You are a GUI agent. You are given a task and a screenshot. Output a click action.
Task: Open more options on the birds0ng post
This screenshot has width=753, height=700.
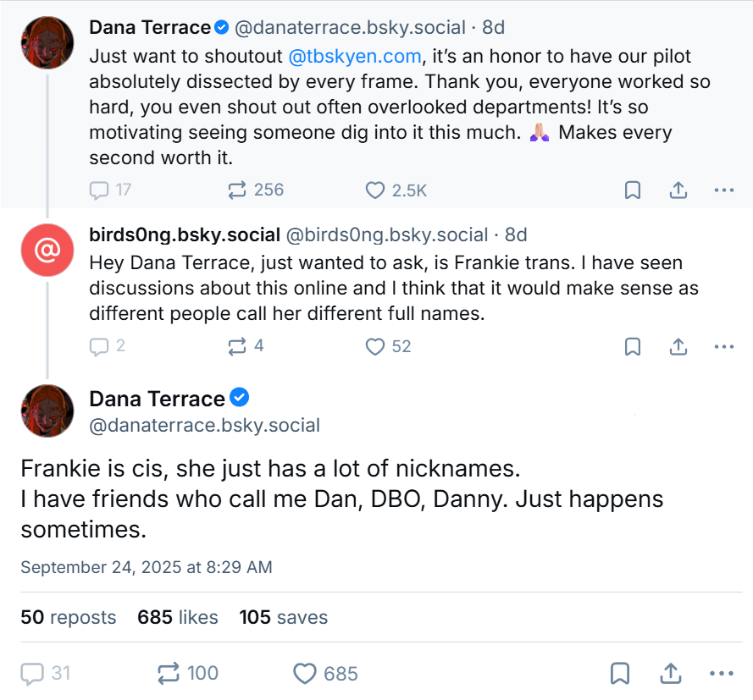723,346
